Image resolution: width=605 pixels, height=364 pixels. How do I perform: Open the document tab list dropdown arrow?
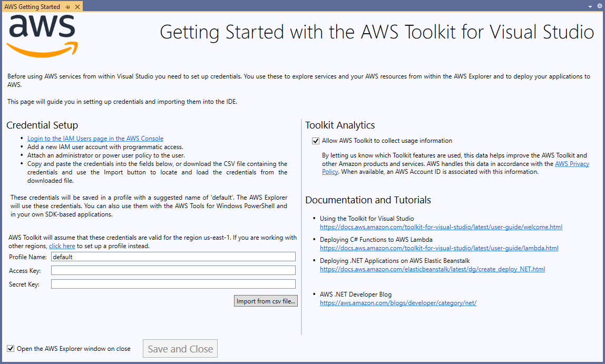(x=590, y=7)
